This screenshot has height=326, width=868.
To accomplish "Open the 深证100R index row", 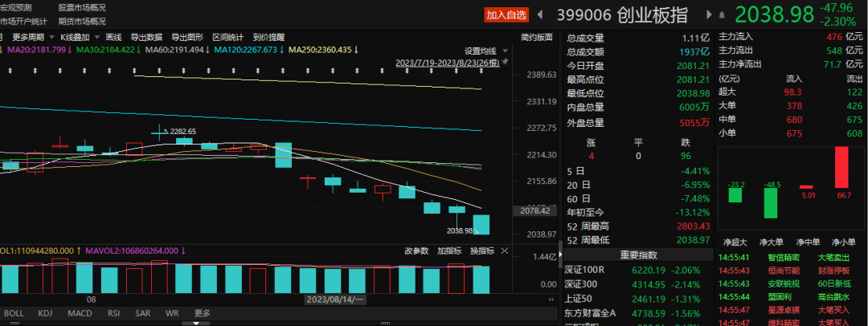I will [x=638, y=271].
